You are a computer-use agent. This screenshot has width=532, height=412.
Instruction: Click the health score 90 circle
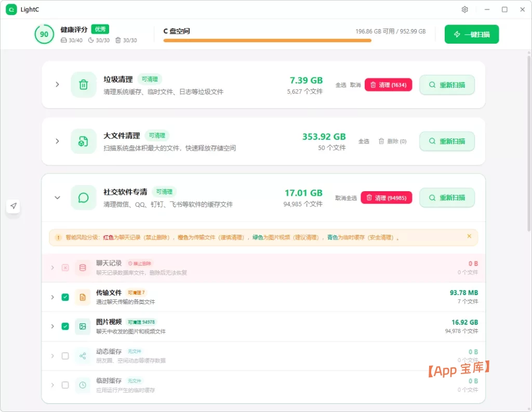[44, 34]
